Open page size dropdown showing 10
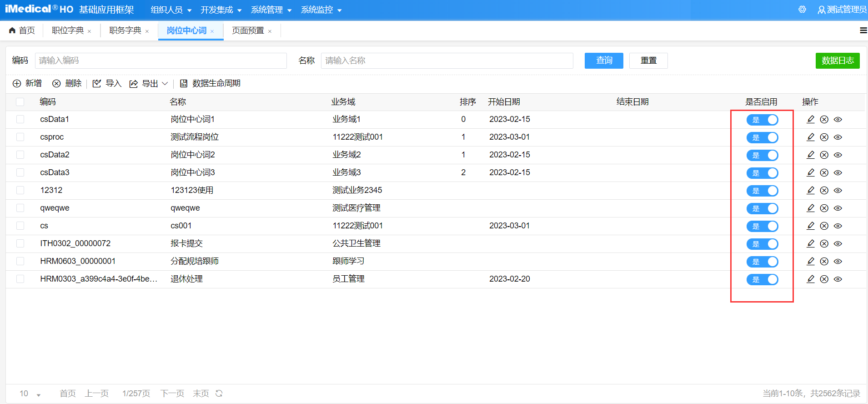This screenshot has width=868, height=404. coord(30,394)
